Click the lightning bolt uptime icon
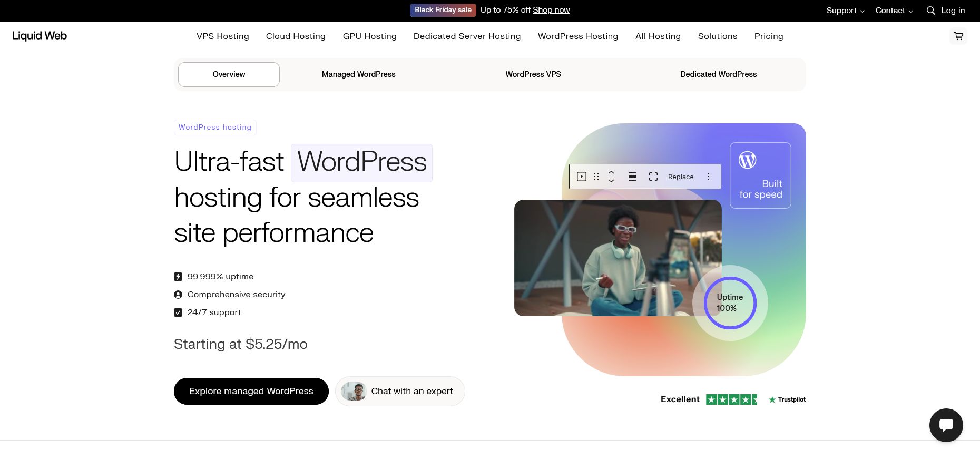This screenshot has height=459, width=980. (178, 277)
